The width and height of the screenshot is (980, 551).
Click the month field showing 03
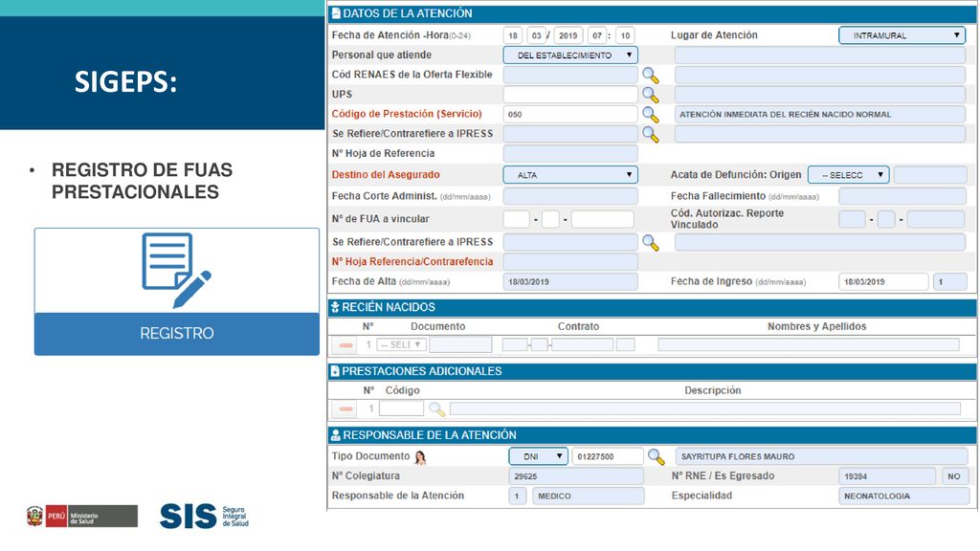click(x=536, y=35)
